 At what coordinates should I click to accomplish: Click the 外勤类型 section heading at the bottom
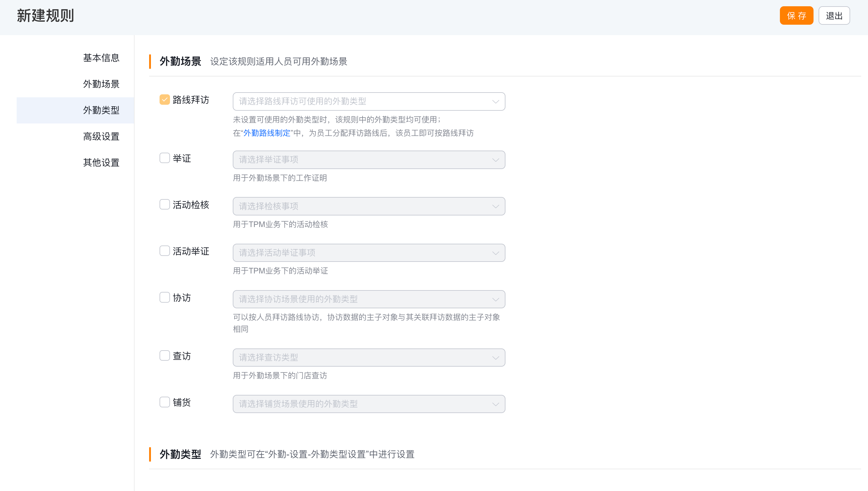[180, 454]
